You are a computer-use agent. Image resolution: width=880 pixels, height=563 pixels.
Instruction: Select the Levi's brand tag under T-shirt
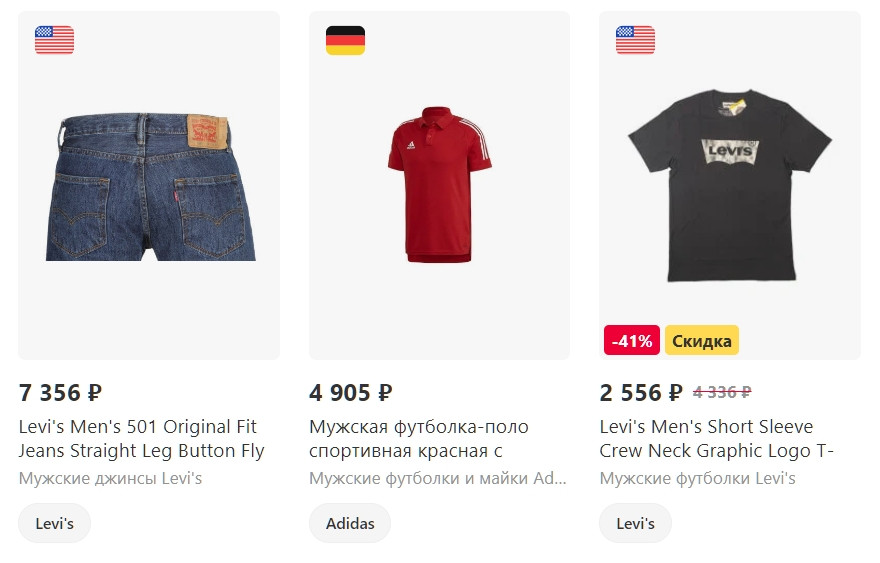pos(635,524)
